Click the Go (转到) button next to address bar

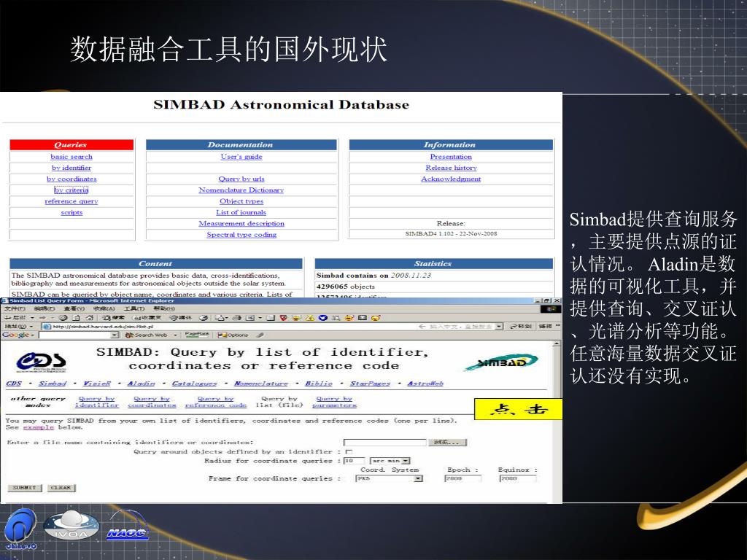point(520,326)
